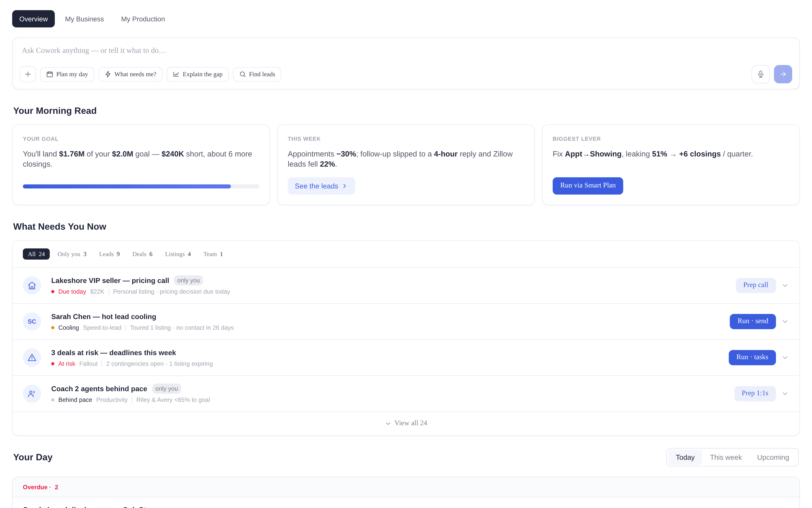Open the See the leads link
The height and width of the screenshot is (508, 812).
tap(321, 186)
